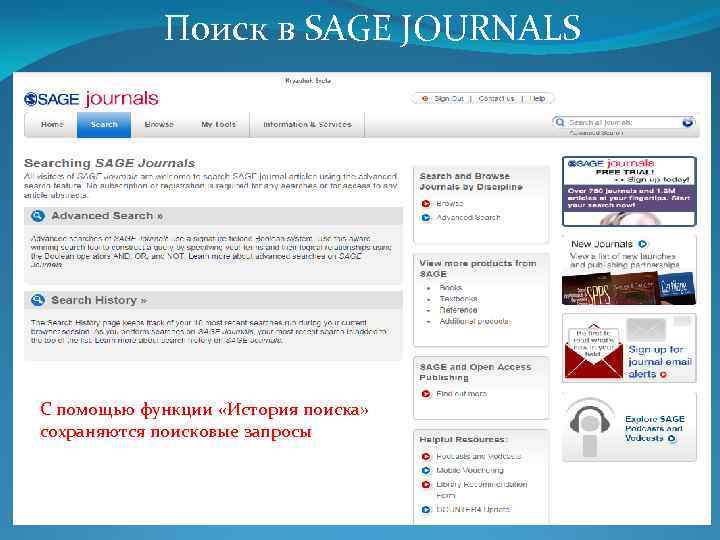Screen dimensions: 720x540
Task: Open the Reference product link
Action: tap(458, 310)
